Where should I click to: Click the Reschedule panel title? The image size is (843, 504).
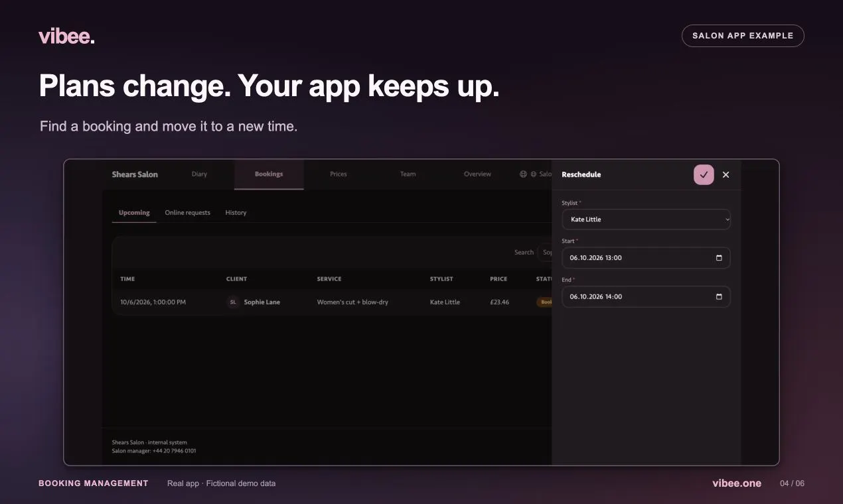pyautogui.click(x=581, y=174)
